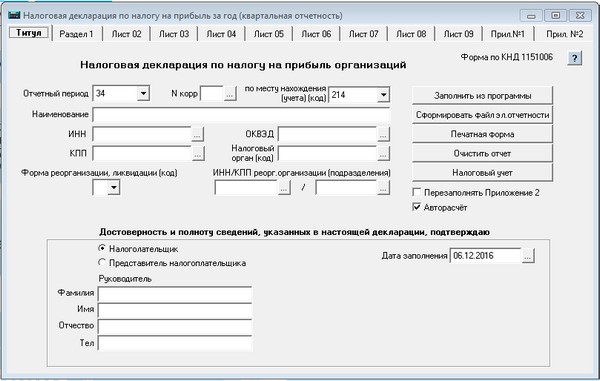Expand the Отчетный период dropdown

tap(143, 93)
